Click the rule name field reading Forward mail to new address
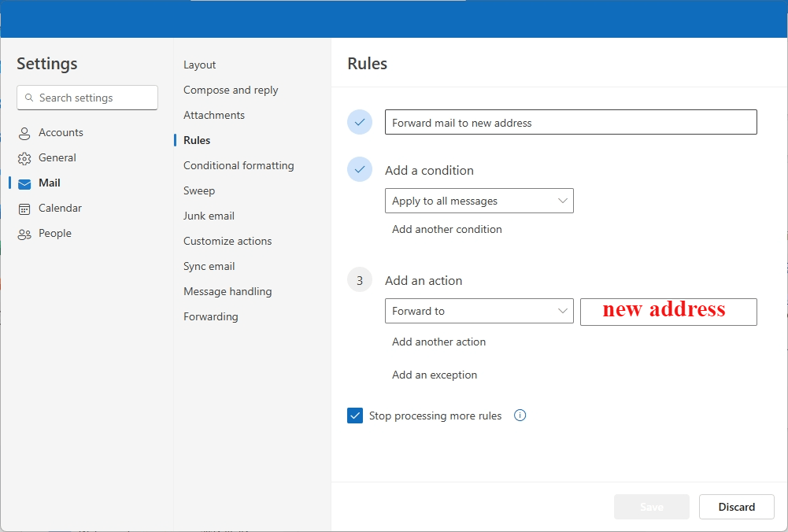 571,122
